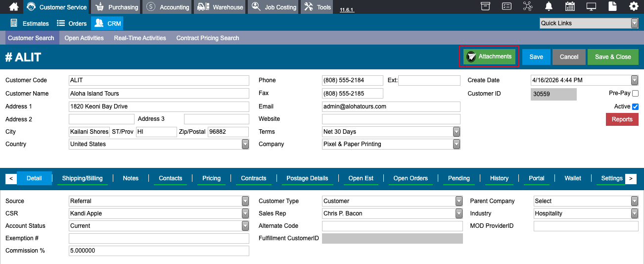The height and width of the screenshot is (264, 644).
Task: Open the monitor display icon
Action: click(x=591, y=6)
